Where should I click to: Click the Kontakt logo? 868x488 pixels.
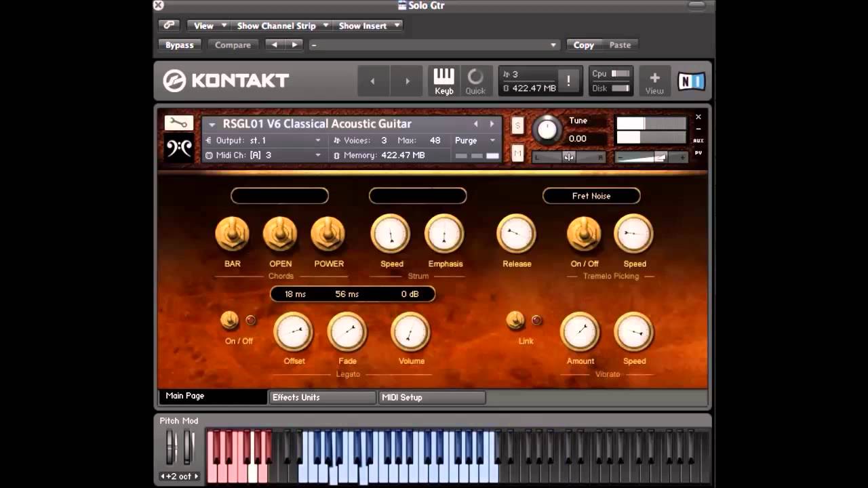coord(226,81)
